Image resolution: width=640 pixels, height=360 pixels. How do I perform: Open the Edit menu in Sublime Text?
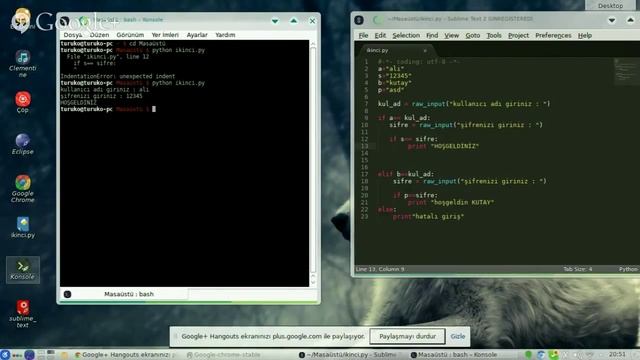tap(380, 36)
